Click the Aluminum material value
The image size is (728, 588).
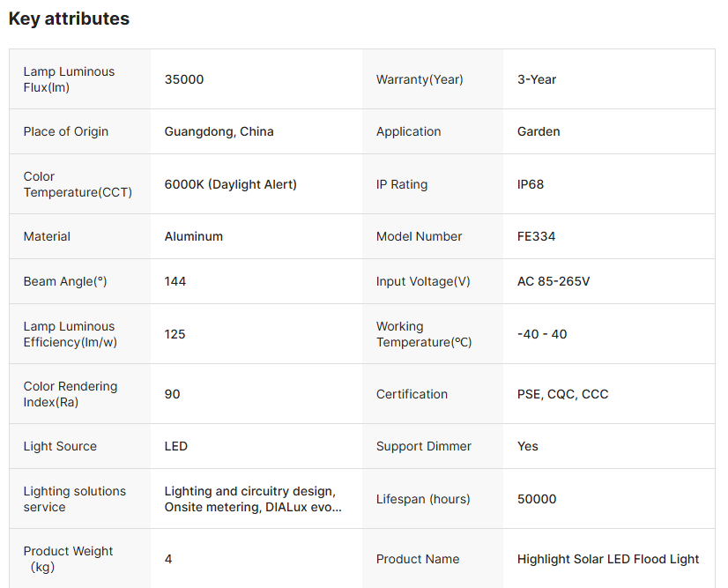[x=194, y=236]
